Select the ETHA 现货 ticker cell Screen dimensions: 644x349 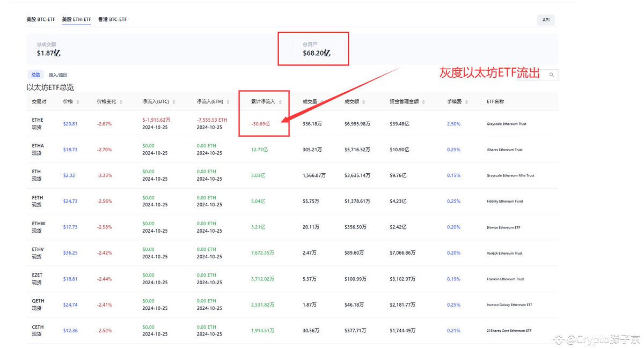[38, 148]
